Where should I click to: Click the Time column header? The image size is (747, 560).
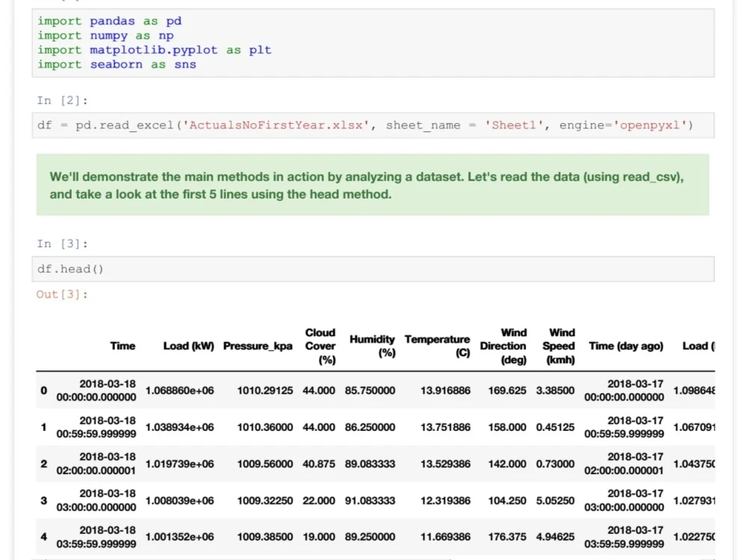(x=123, y=346)
